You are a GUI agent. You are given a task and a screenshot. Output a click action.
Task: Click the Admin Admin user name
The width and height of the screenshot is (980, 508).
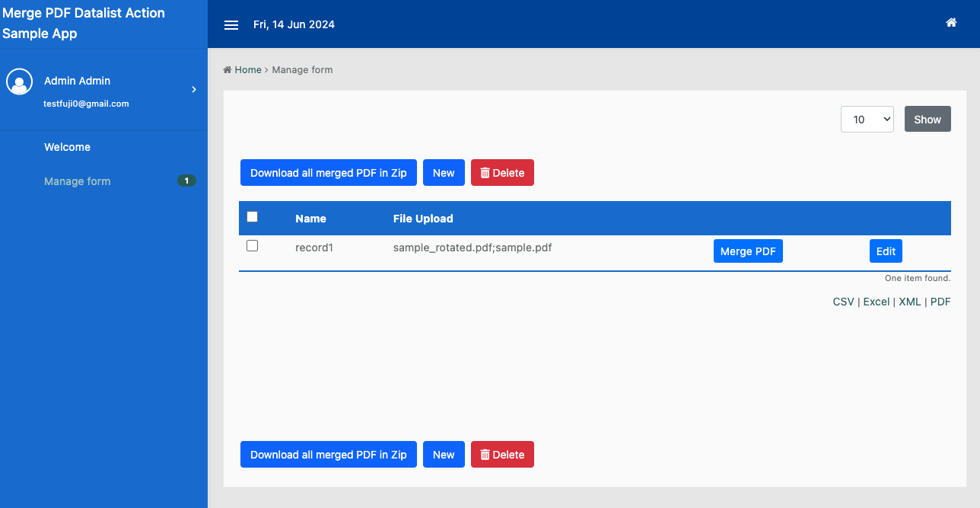pyautogui.click(x=77, y=81)
